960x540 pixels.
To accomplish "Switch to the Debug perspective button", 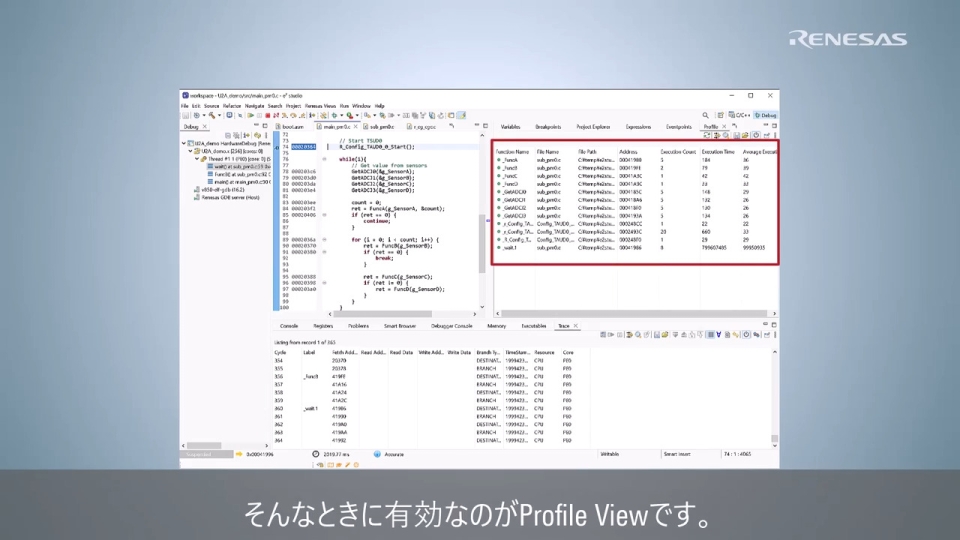I will point(765,115).
